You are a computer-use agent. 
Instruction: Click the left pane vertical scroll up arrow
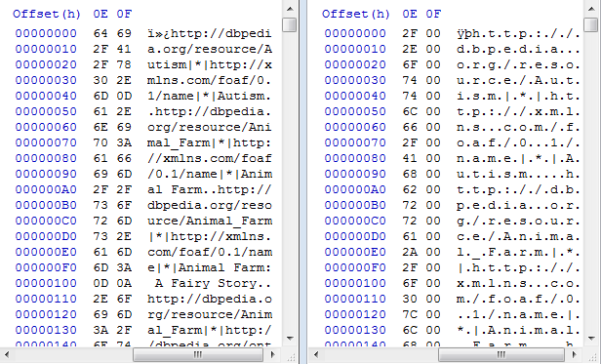[290, 9]
